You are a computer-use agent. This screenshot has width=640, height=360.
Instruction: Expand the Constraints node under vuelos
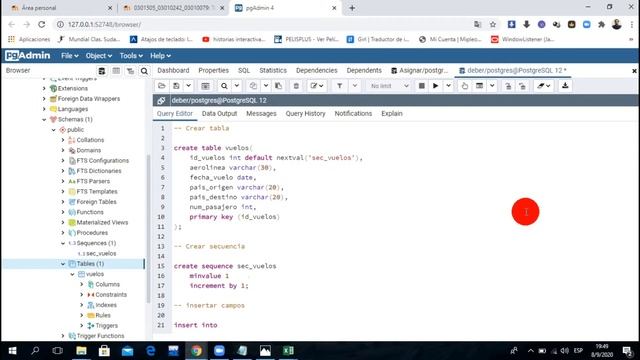(82, 295)
